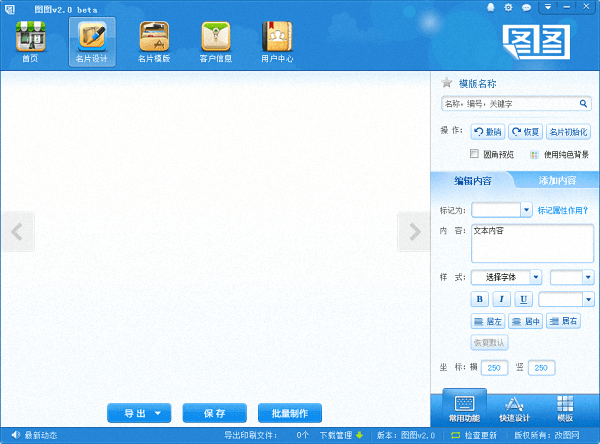The width and height of the screenshot is (600, 444).
Task: Click the star icon beside 模版名称
Action: (447, 83)
